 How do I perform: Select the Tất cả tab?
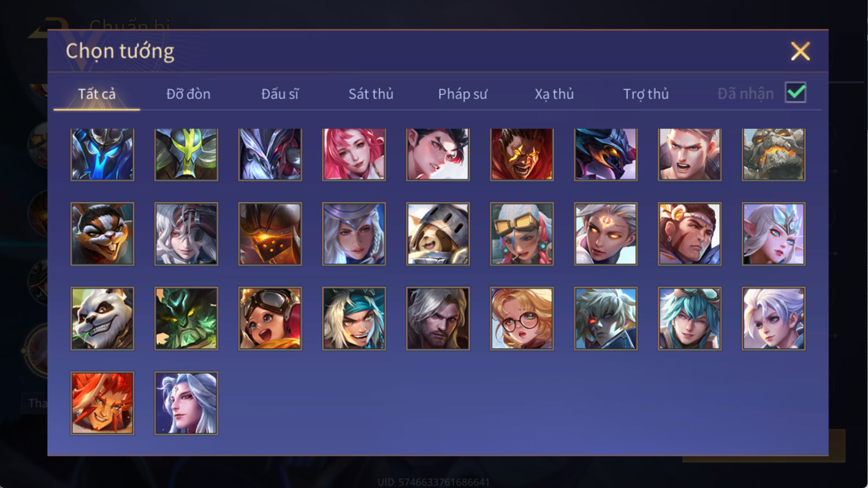click(97, 94)
